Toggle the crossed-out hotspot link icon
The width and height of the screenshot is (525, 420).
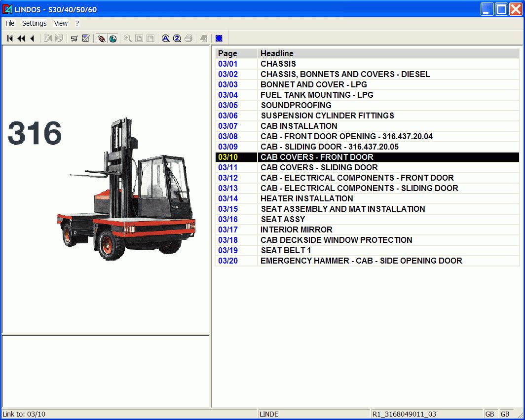tap(102, 38)
